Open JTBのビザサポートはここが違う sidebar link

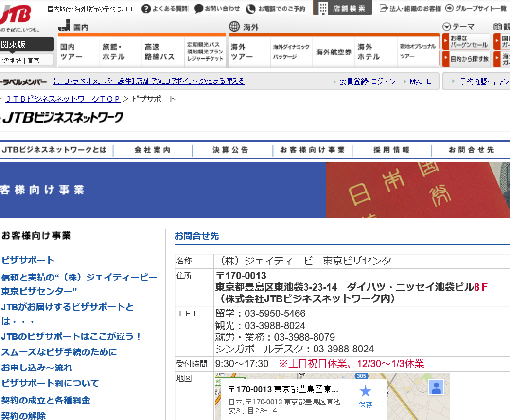[x=71, y=336]
